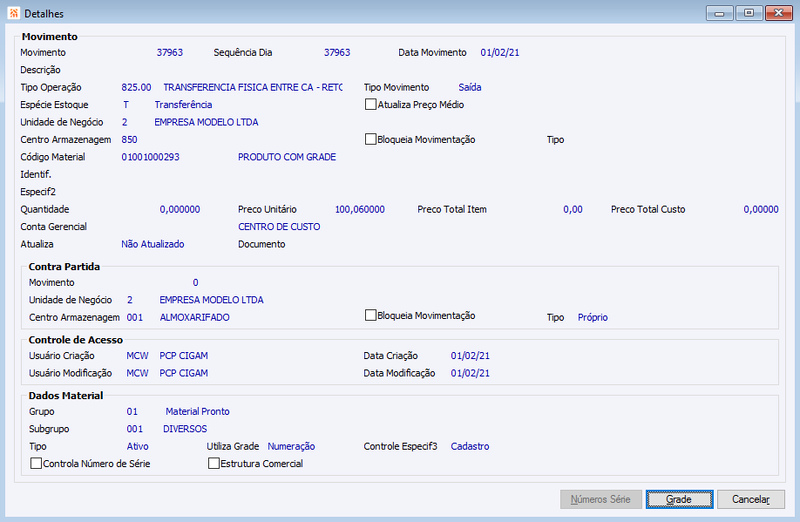Screen dimensions: 800x522
Task: Click Preco Unitário value 100,060000
Action: coord(360,209)
